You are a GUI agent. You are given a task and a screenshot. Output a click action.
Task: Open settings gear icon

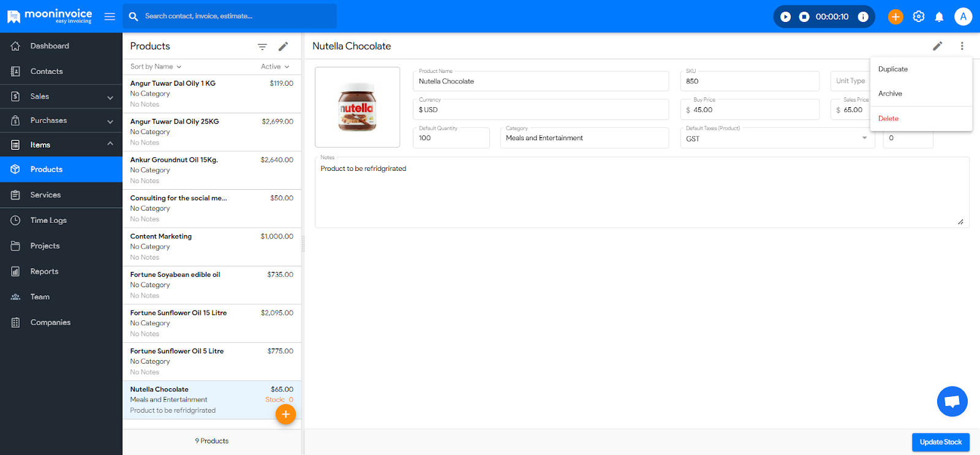[918, 17]
